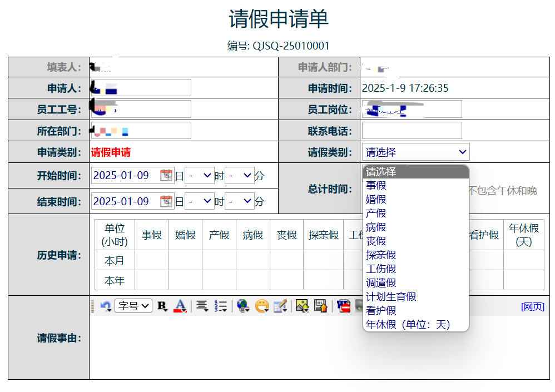Click the 请假事由 text editing area

[319, 348]
